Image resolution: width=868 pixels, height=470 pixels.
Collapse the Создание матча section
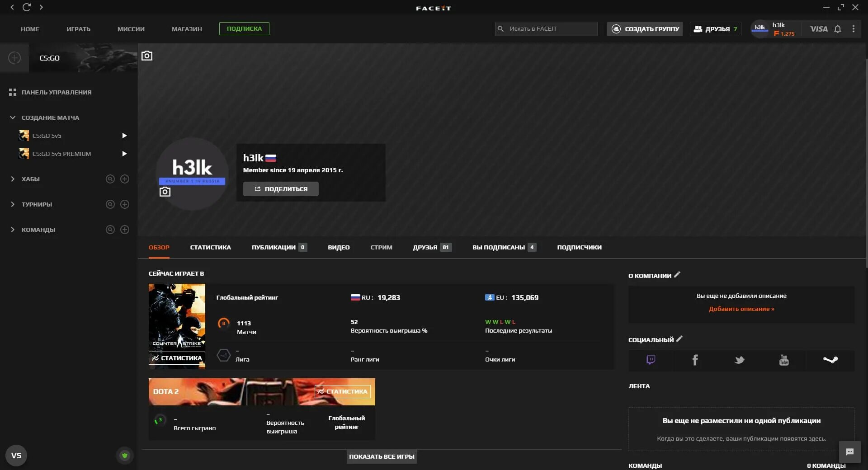click(13, 117)
